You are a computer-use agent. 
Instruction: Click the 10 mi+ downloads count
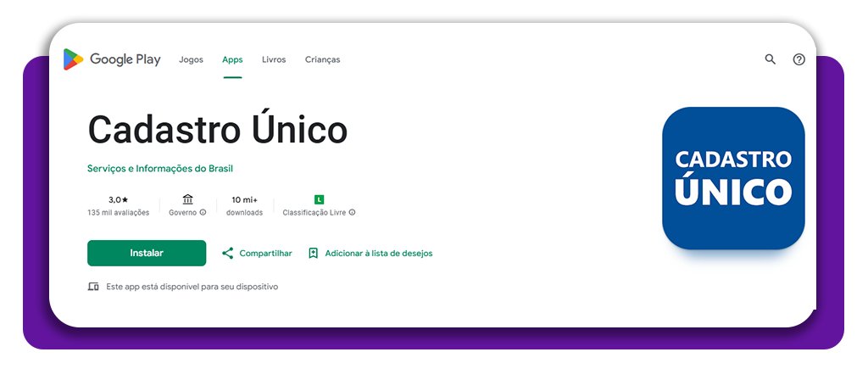(x=245, y=199)
